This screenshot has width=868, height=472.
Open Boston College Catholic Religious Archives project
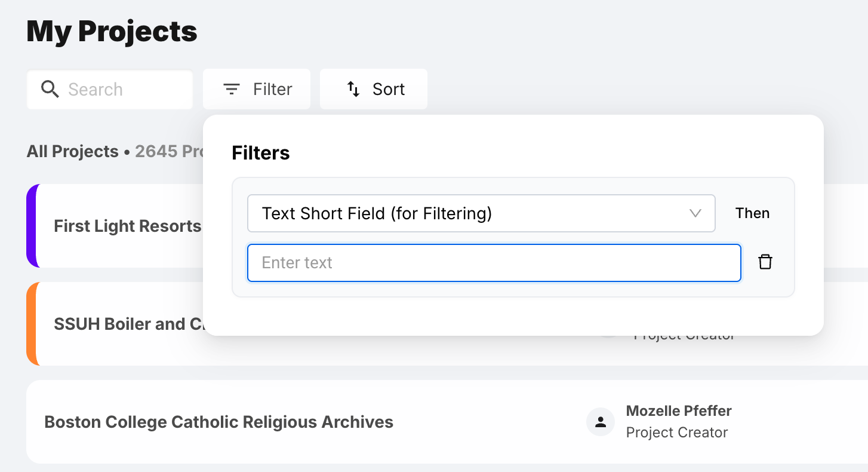(218, 422)
